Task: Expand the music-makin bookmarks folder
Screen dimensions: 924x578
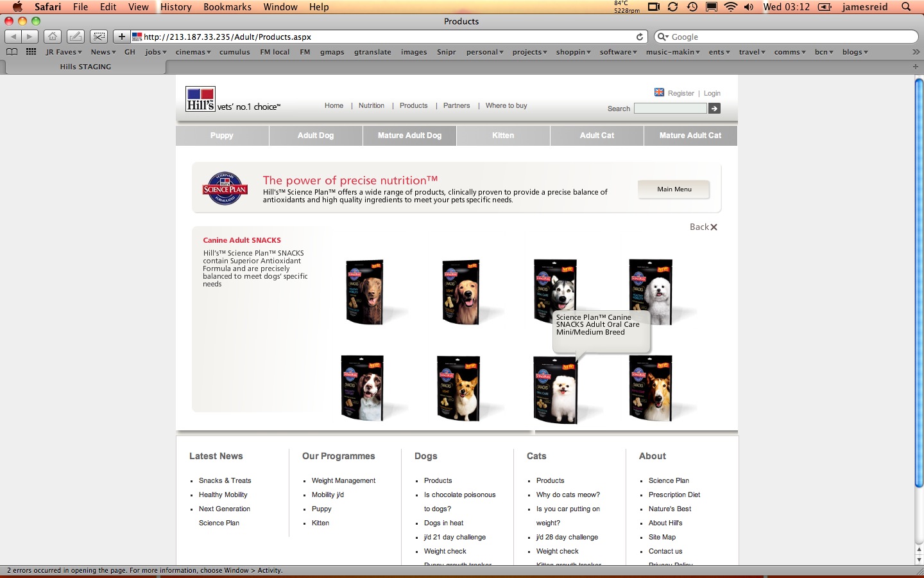Action: [x=673, y=52]
